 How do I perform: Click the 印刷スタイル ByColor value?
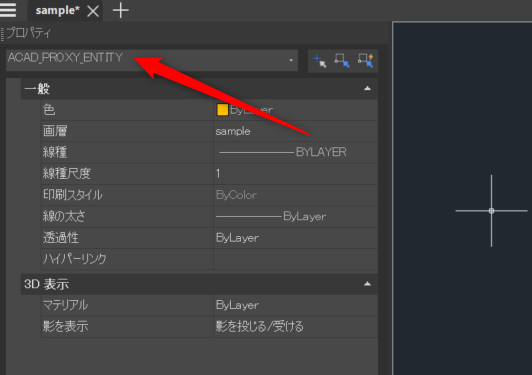click(296, 195)
